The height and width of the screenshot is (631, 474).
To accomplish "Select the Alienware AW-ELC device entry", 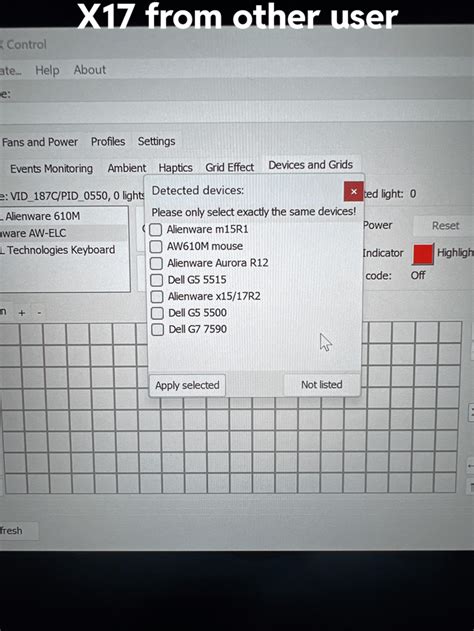I will [64, 233].
